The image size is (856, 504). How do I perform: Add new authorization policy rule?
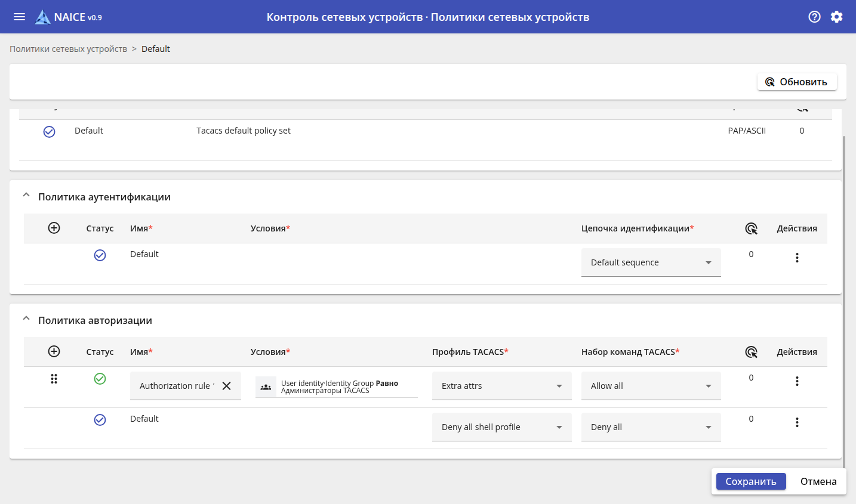54,351
